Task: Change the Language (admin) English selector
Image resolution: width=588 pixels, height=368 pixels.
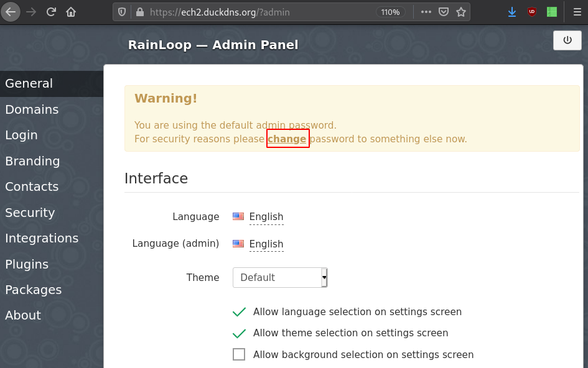Action: [266, 244]
